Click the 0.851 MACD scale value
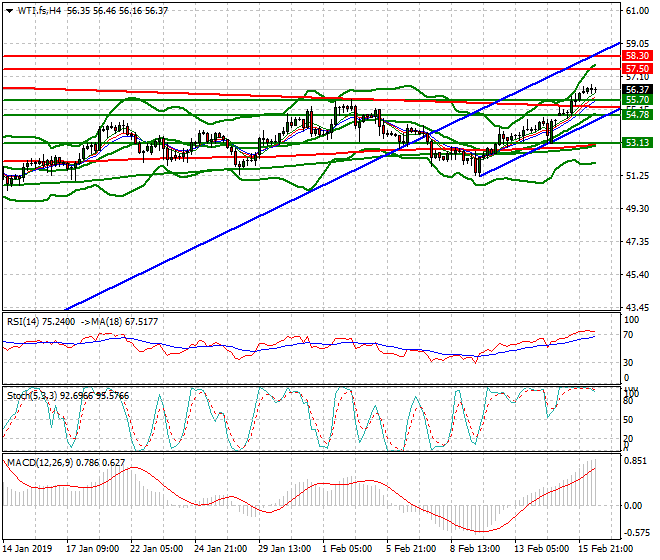 point(635,461)
